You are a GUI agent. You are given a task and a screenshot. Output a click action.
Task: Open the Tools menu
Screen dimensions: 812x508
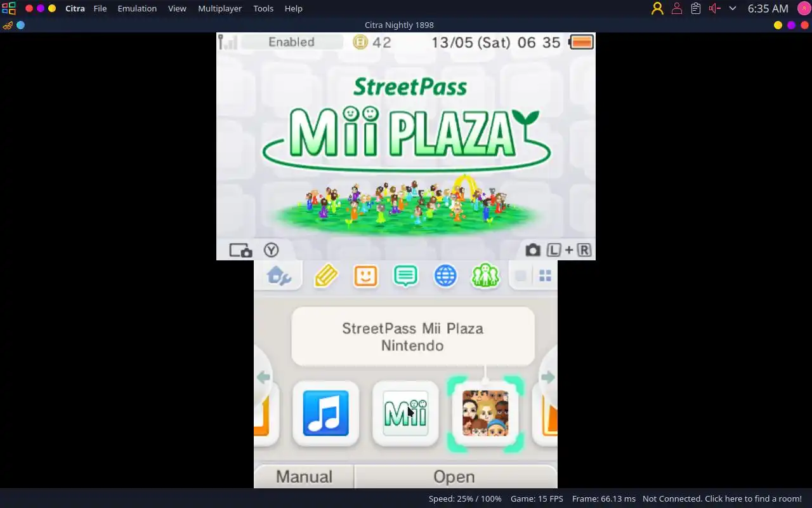[263, 8]
